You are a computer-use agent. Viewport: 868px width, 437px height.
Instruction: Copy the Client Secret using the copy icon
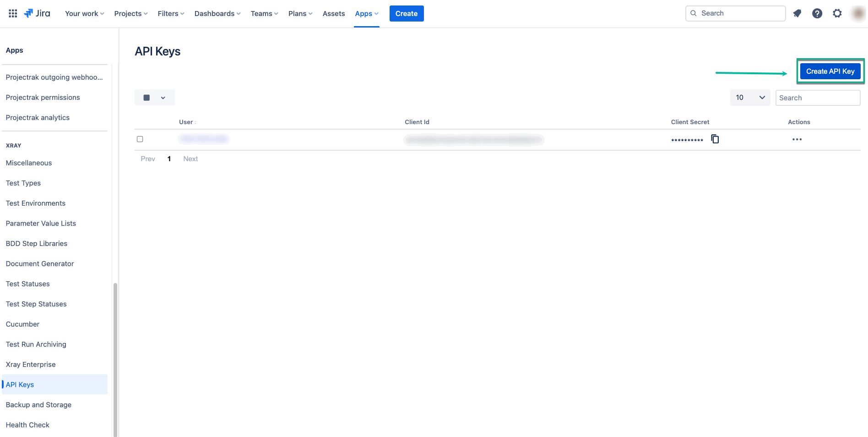(x=715, y=139)
